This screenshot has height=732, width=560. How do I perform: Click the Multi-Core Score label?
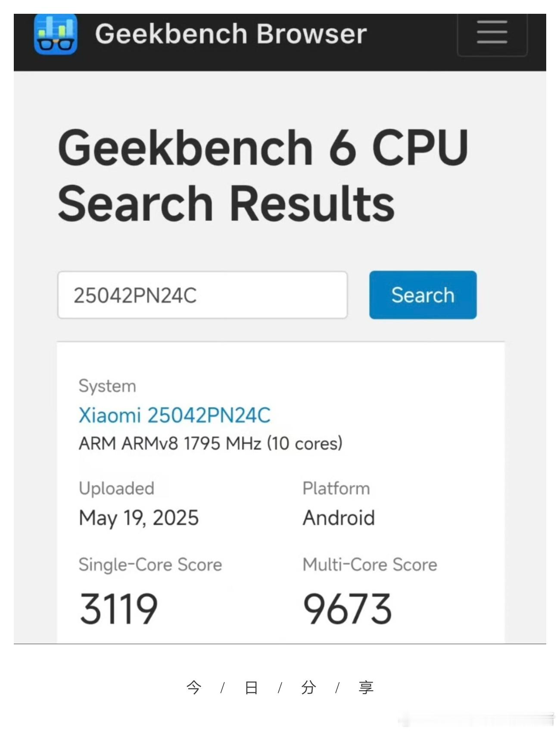370,565
